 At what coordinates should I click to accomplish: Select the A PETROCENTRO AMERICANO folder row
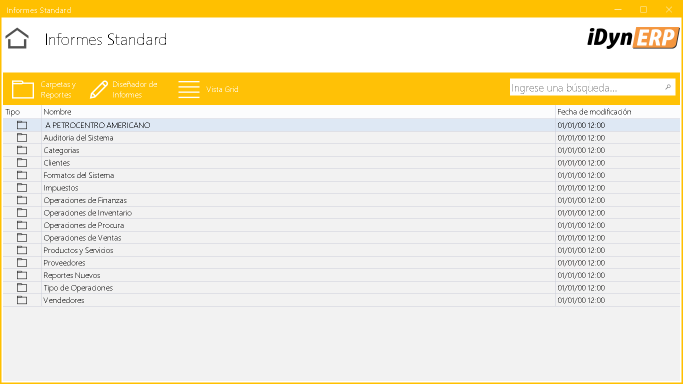point(342,125)
